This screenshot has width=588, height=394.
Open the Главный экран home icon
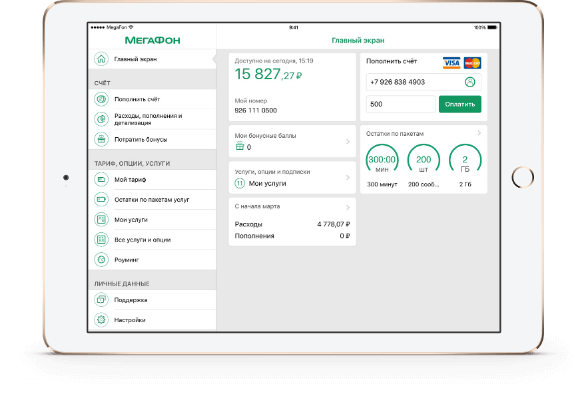point(101,59)
